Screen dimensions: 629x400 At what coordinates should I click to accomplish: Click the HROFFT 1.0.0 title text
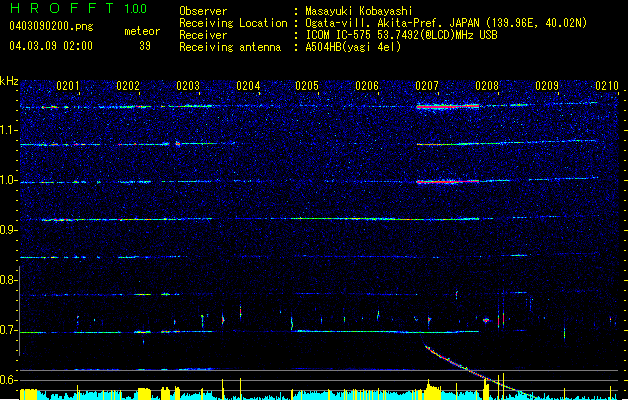coord(79,8)
